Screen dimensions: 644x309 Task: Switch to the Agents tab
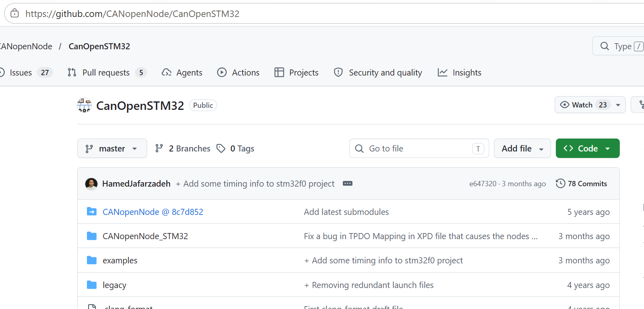pyautogui.click(x=182, y=73)
